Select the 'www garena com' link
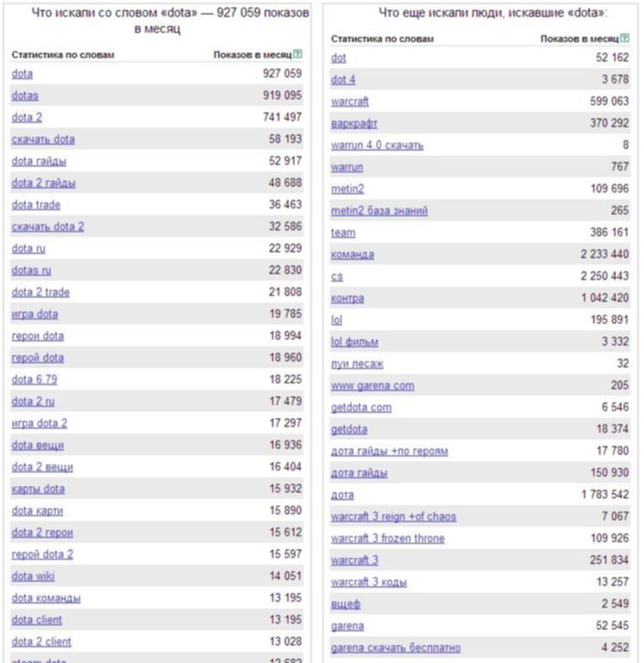 point(373,386)
